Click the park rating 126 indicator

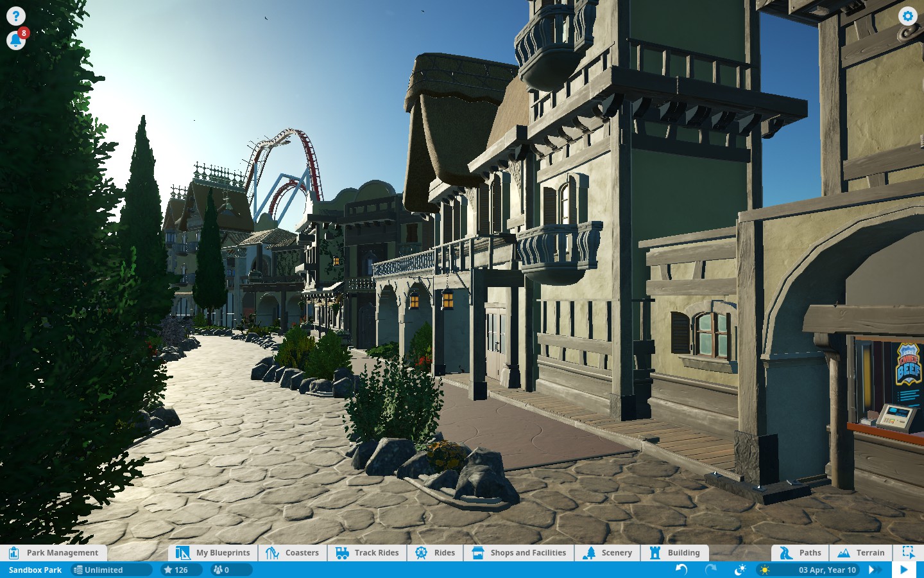click(x=176, y=570)
